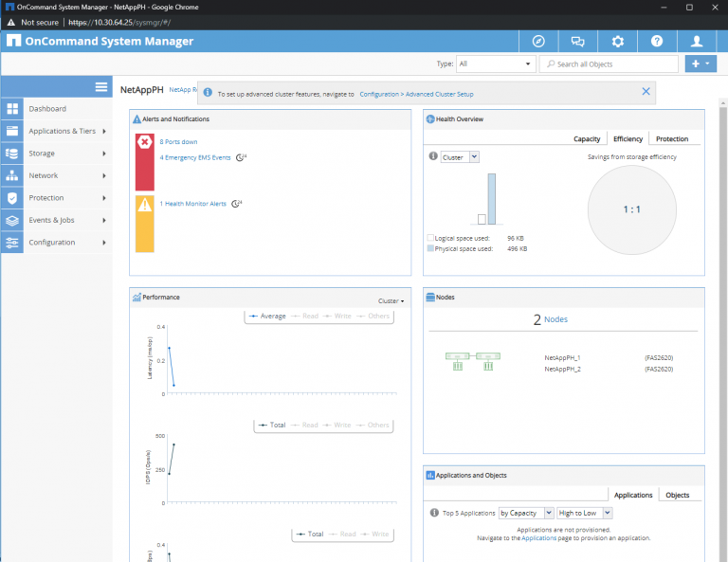Toggle the Read series in IOPS legend

304,426
